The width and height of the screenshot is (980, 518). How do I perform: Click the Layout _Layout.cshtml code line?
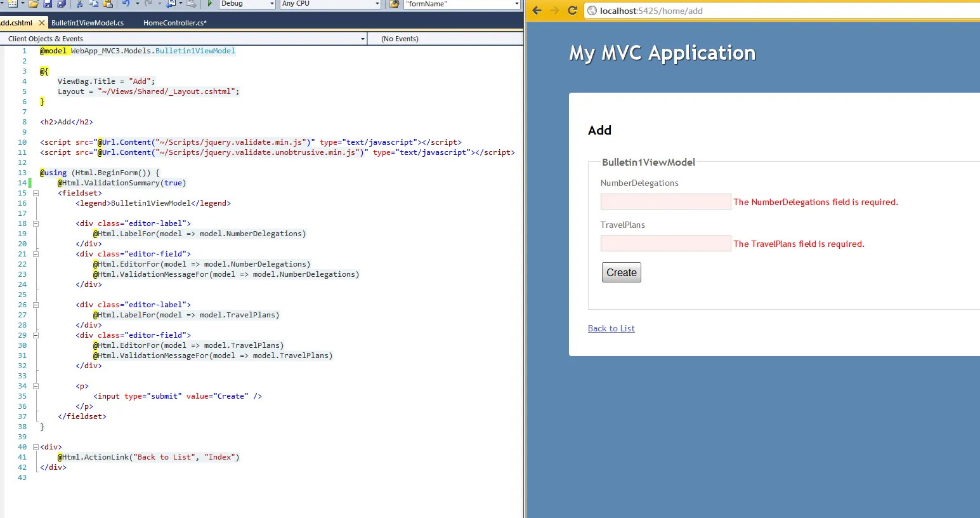(x=148, y=91)
